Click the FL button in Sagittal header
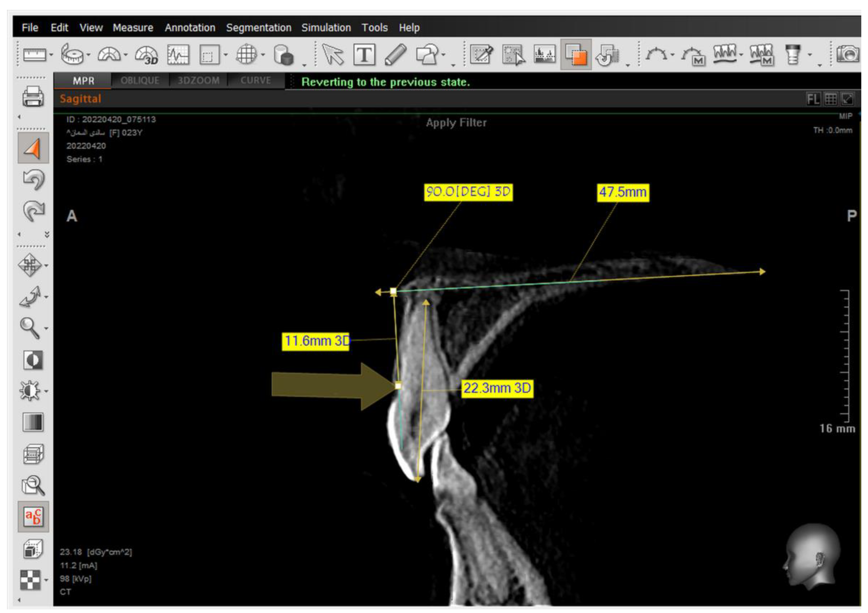 pyautogui.click(x=813, y=99)
